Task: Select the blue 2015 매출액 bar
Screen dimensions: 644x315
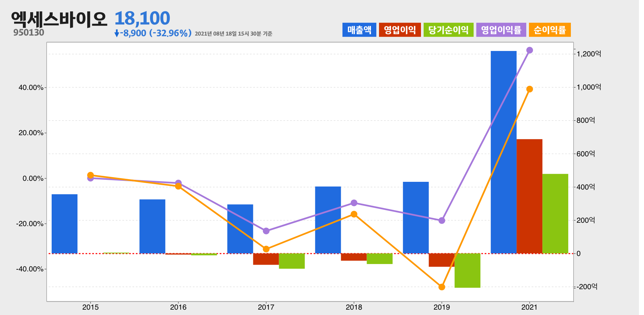Action: point(64,224)
